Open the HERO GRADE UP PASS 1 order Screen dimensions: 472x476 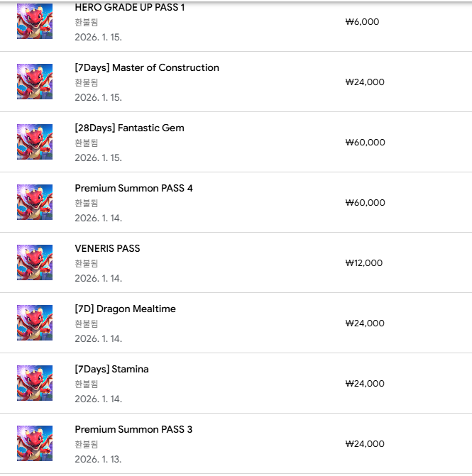pos(129,8)
